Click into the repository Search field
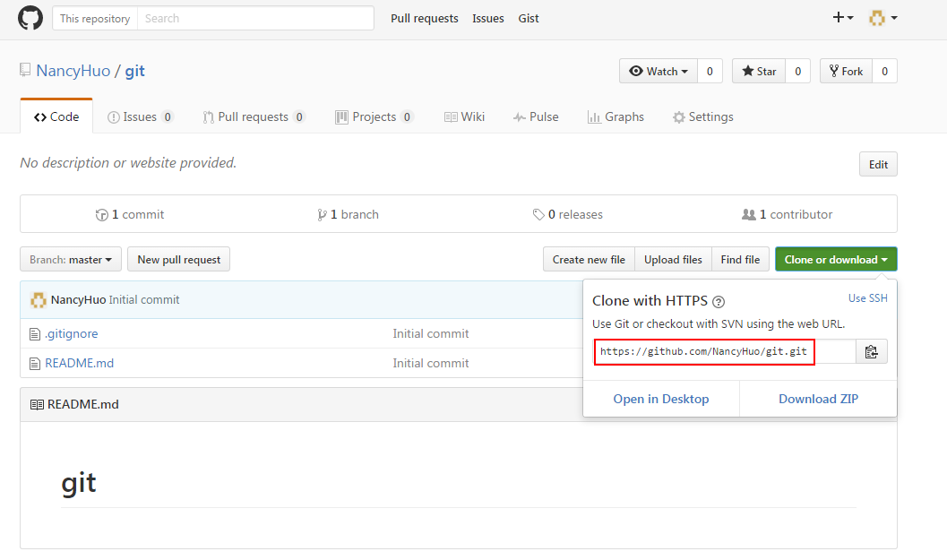The image size is (947, 560). tap(255, 18)
